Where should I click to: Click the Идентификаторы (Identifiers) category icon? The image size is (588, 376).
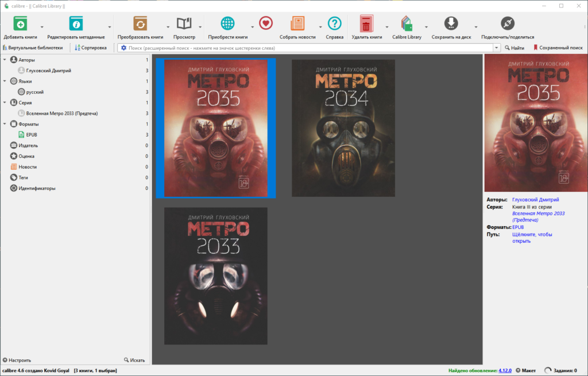[14, 188]
